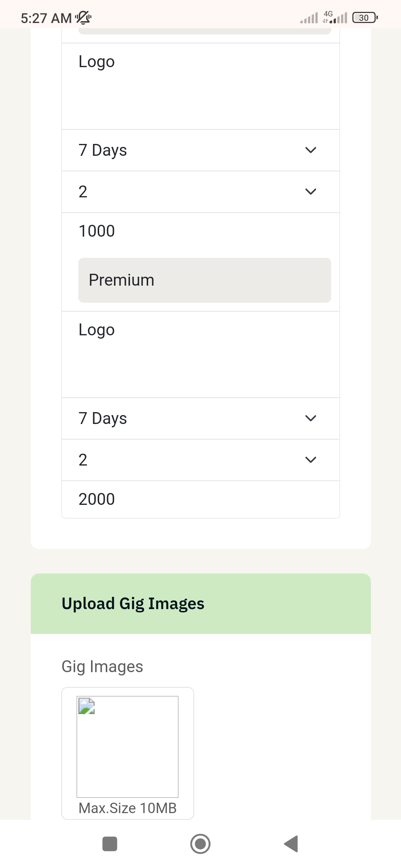Screen dimensions: 401x868
Task: Expand the revisions dropdown above price 1000
Action: point(200,192)
